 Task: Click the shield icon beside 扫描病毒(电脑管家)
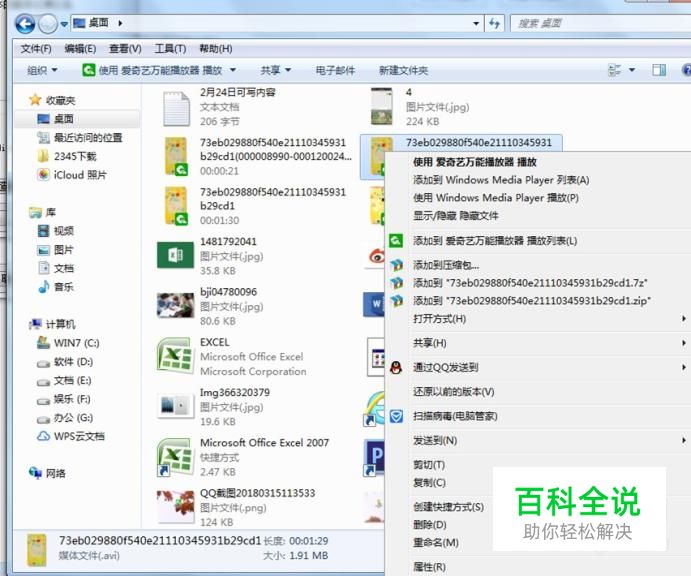point(396,416)
